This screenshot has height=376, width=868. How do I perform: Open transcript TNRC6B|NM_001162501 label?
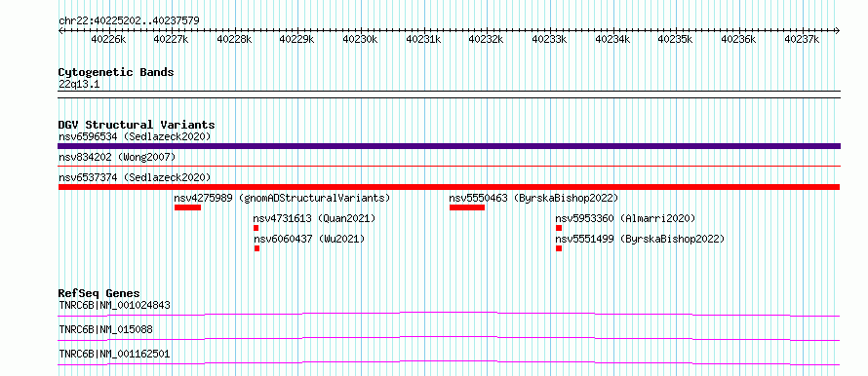(x=114, y=354)
